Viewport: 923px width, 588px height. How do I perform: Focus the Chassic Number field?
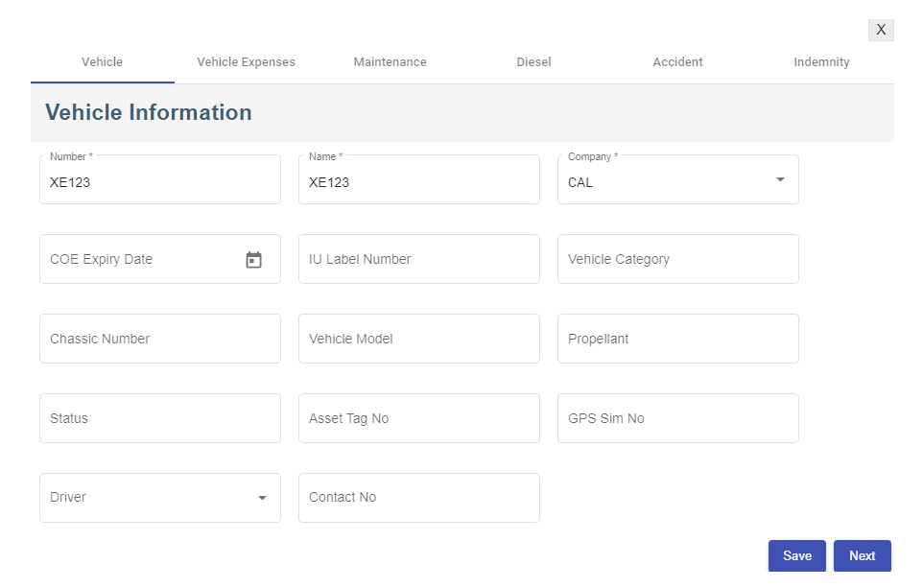[159, 340]
